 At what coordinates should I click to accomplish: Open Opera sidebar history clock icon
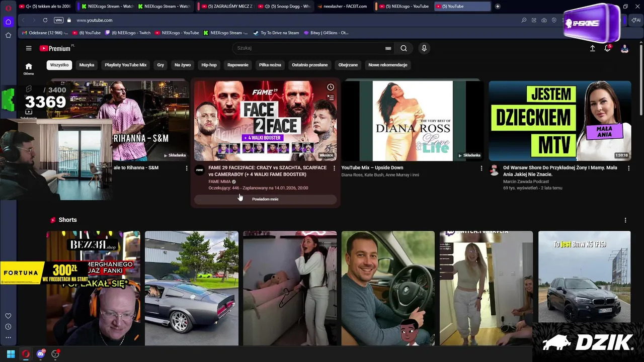8,327
